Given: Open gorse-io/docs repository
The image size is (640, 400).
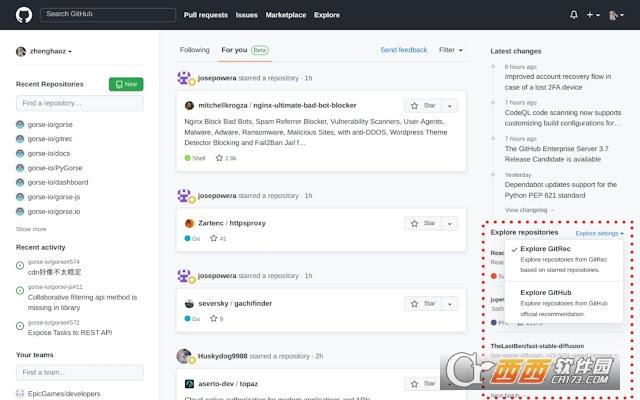Looking at the screenshot, I should click(49, 153).
